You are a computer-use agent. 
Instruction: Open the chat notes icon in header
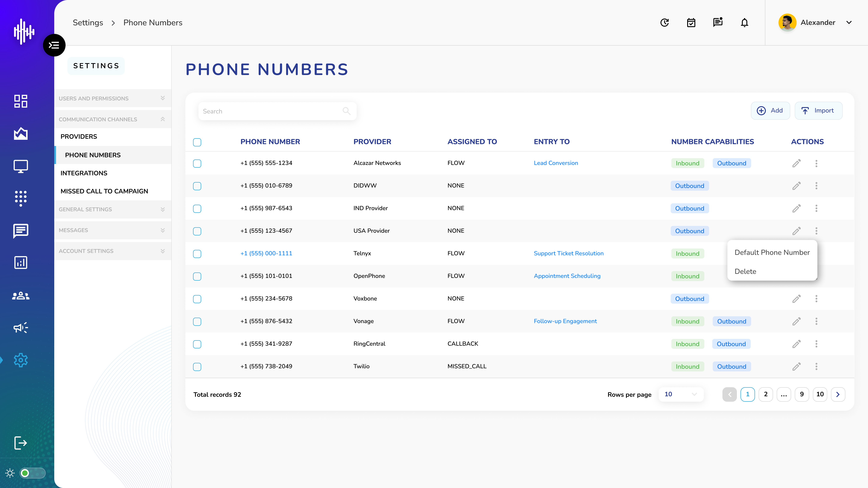click(718, 22)
